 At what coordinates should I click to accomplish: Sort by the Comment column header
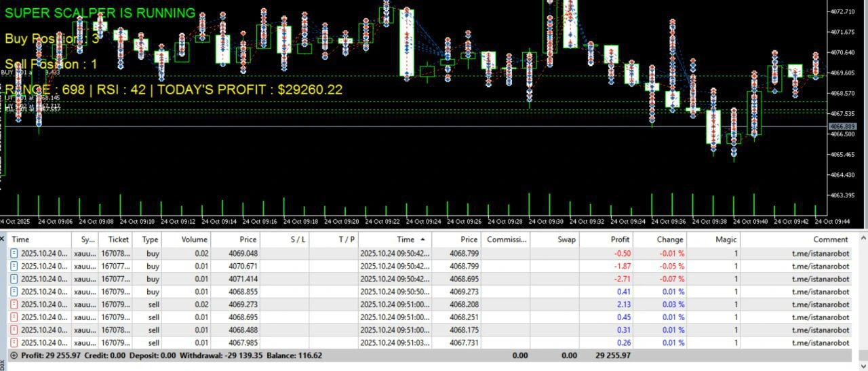pos(796,239)
